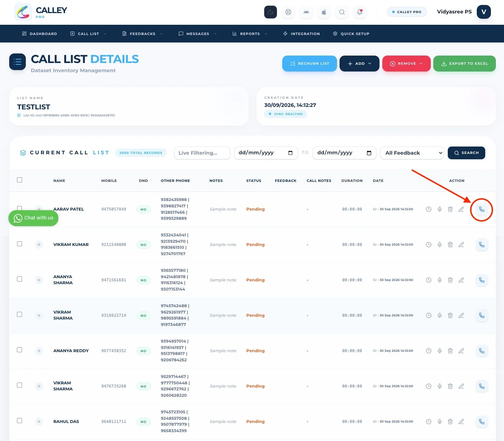The image size is (504, 441).
Task: Open the notifications bell
Action: (360, 12)
